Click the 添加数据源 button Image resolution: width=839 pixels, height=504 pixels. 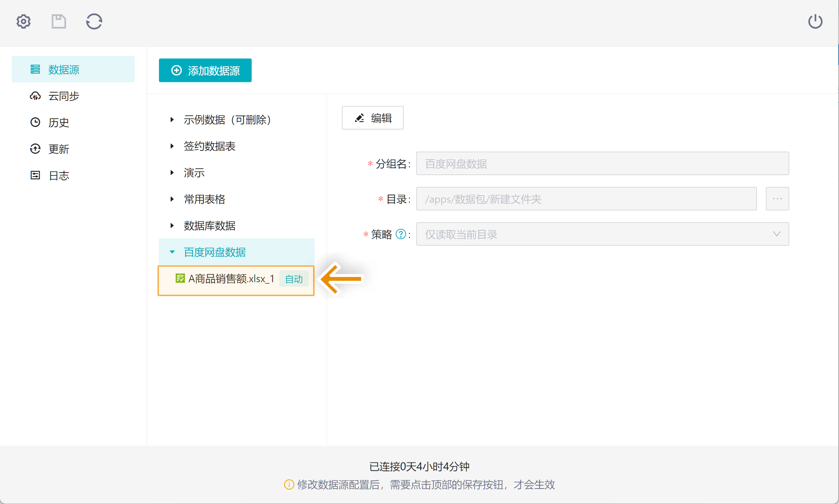tap(205, 70)
